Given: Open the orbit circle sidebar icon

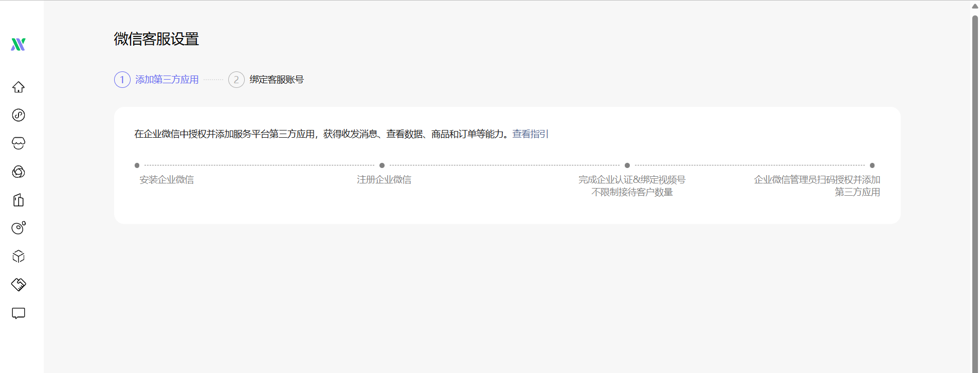Looking at the screenshot, I should click(19, 228).
